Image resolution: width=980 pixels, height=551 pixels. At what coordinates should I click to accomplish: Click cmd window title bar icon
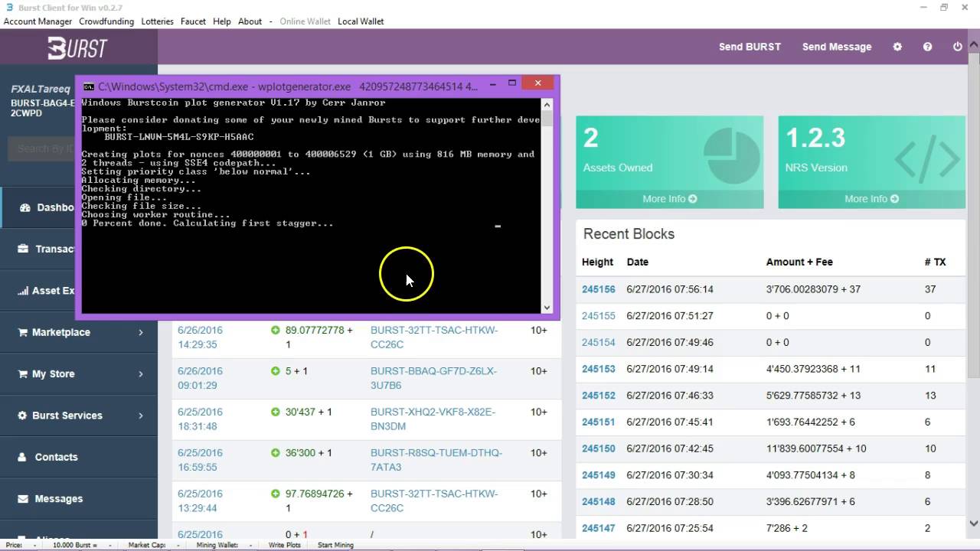coord(89,86)
